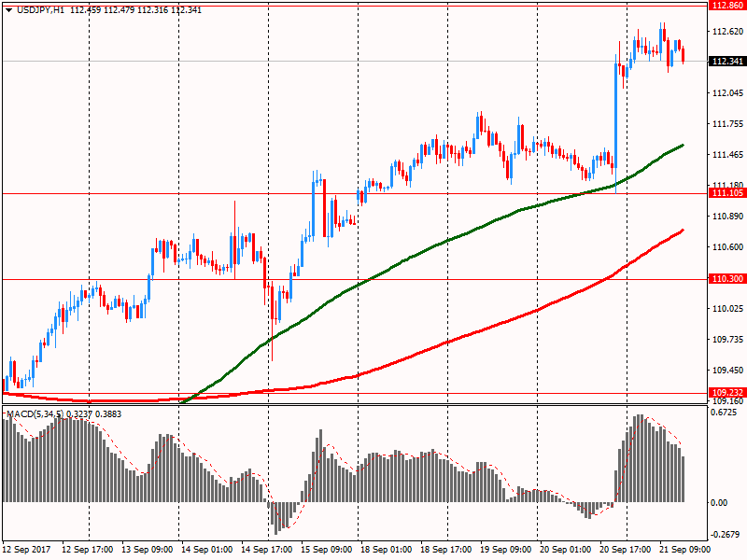
Task: Click the 20 Sep 01:00 time label
Action: point(566,549)
